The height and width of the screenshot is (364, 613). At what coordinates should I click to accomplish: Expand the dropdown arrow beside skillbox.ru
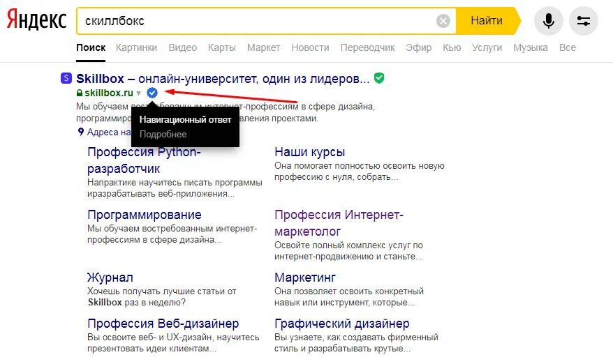[139, 93]
